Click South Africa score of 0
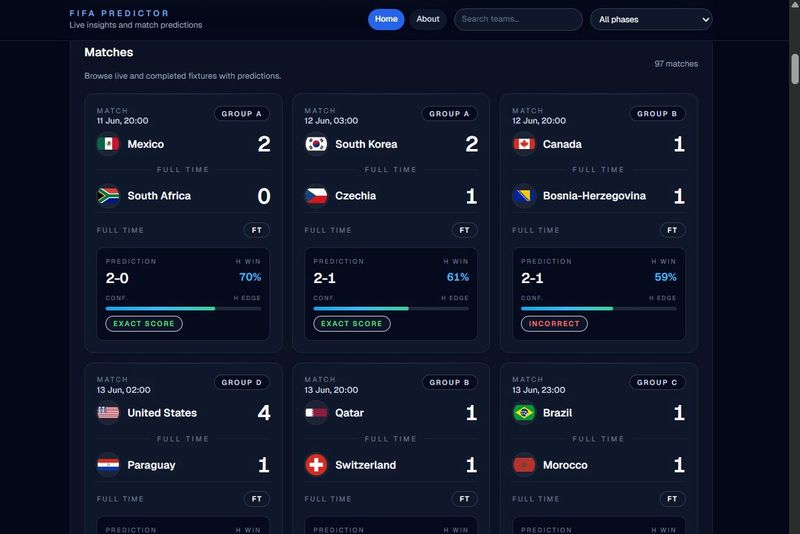This screenshot has width=800, height=534. click(x=264, y=196)
